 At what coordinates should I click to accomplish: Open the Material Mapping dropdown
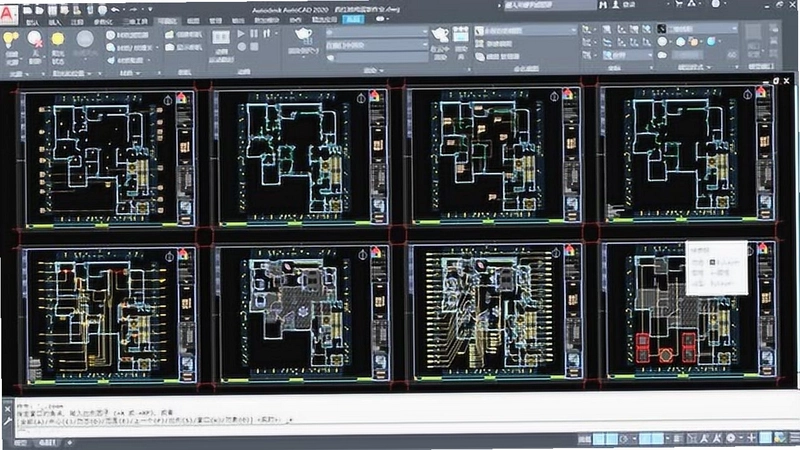126,60
